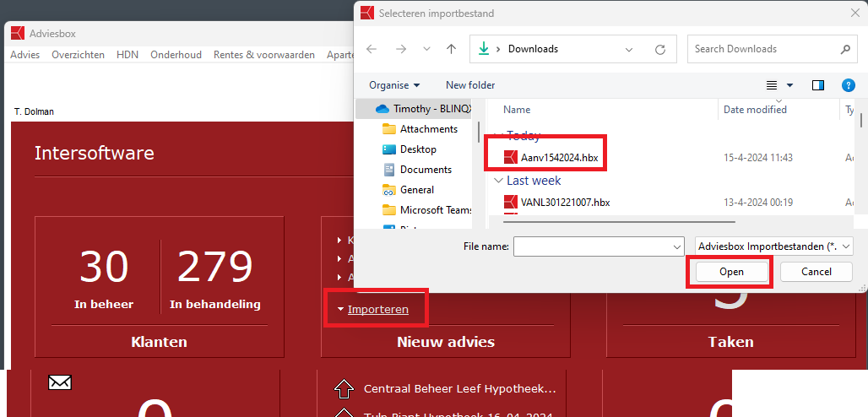Open the Overzichten menu in Adviesbox
Viewport: 868px width, 417px height.
pos(78,55)
